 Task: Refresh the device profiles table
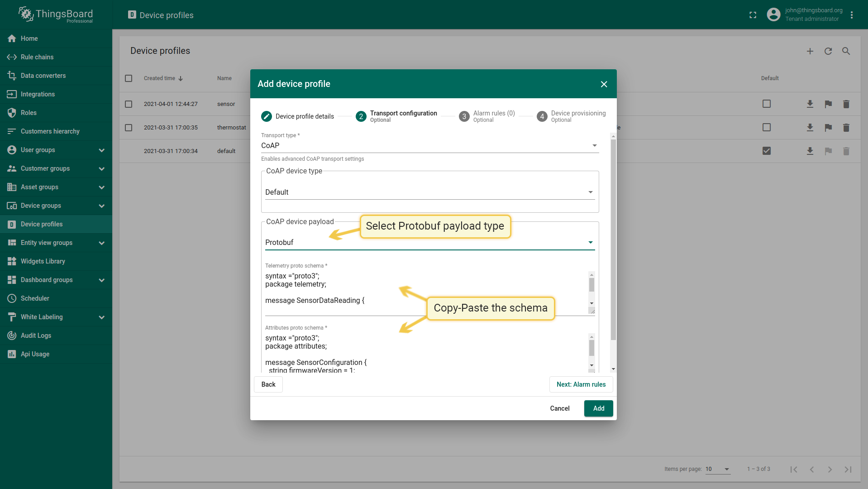tap(828, 51)
